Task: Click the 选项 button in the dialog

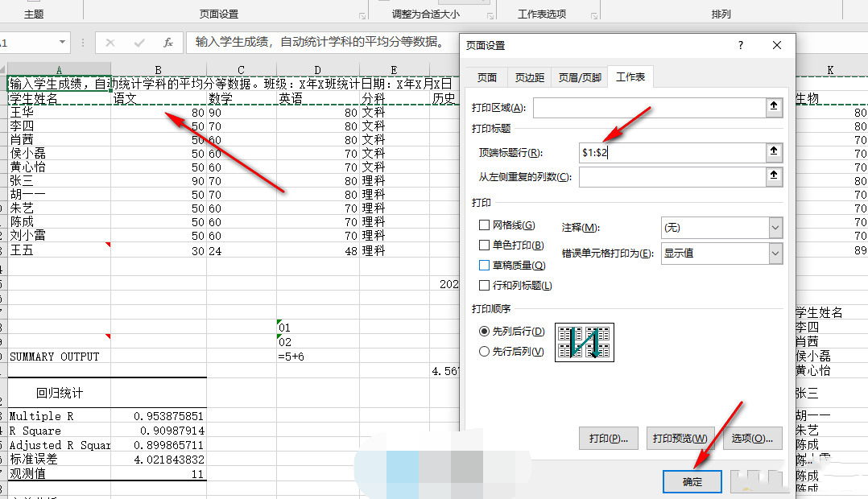Action: pyautogui.click(x=752, y=439)
